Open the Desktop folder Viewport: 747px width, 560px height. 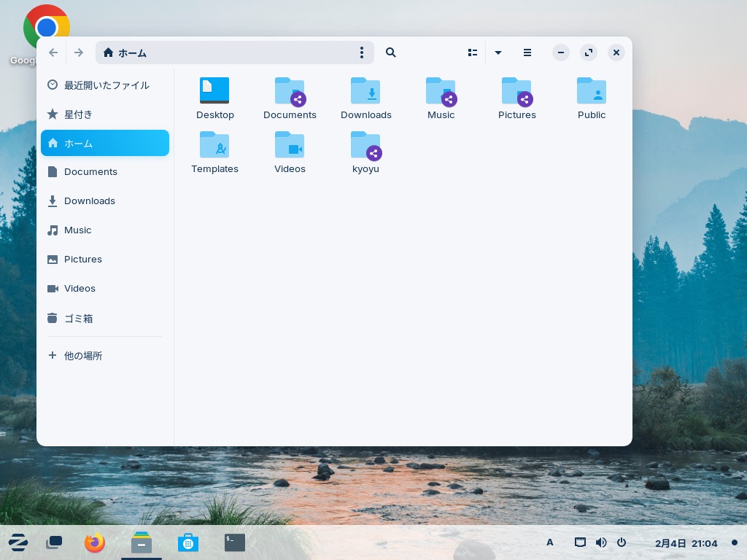click(214, 91)
